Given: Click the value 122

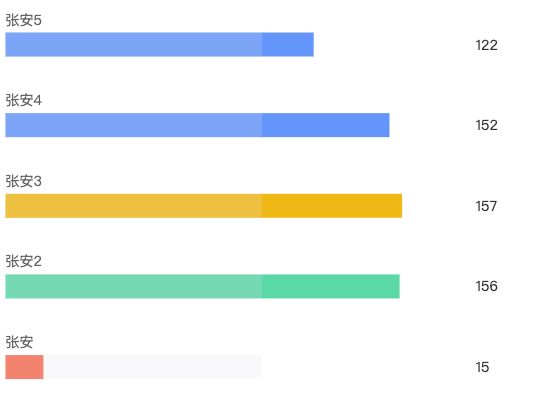Looking at the screenshot, I should tap(487, 45).
